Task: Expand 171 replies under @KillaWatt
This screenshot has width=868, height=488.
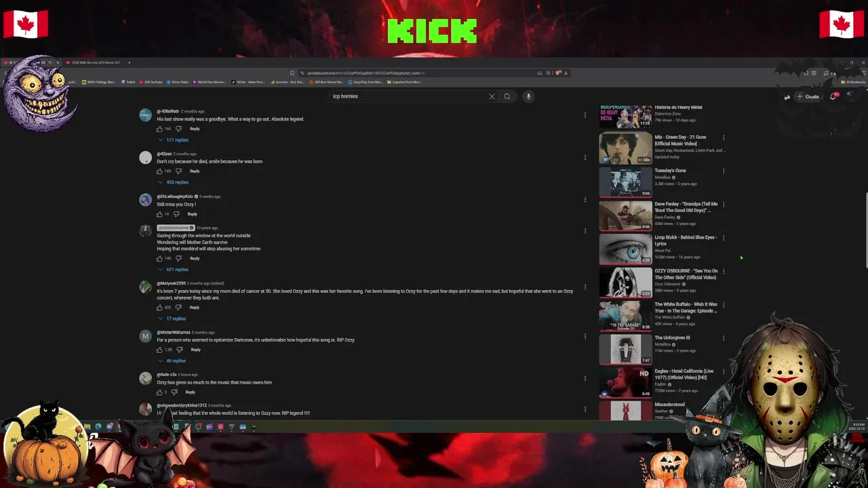Action: [x=174, y=140]
